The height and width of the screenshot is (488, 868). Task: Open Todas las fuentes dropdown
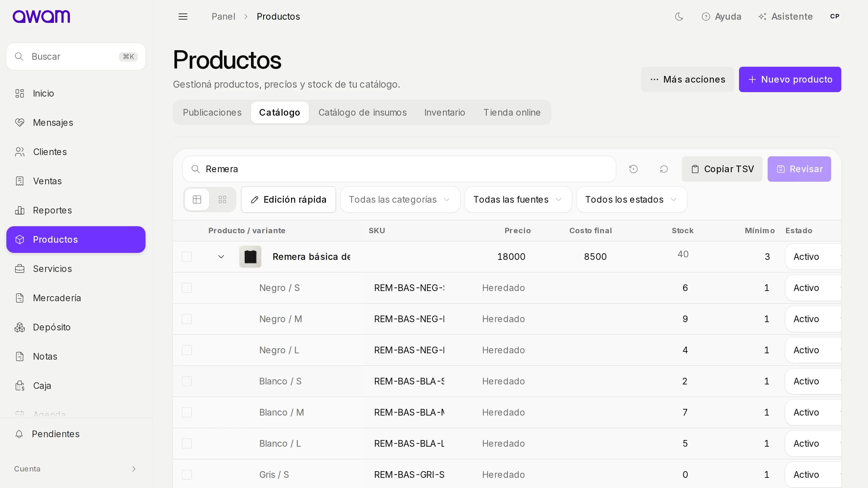[x=518, y=200]
